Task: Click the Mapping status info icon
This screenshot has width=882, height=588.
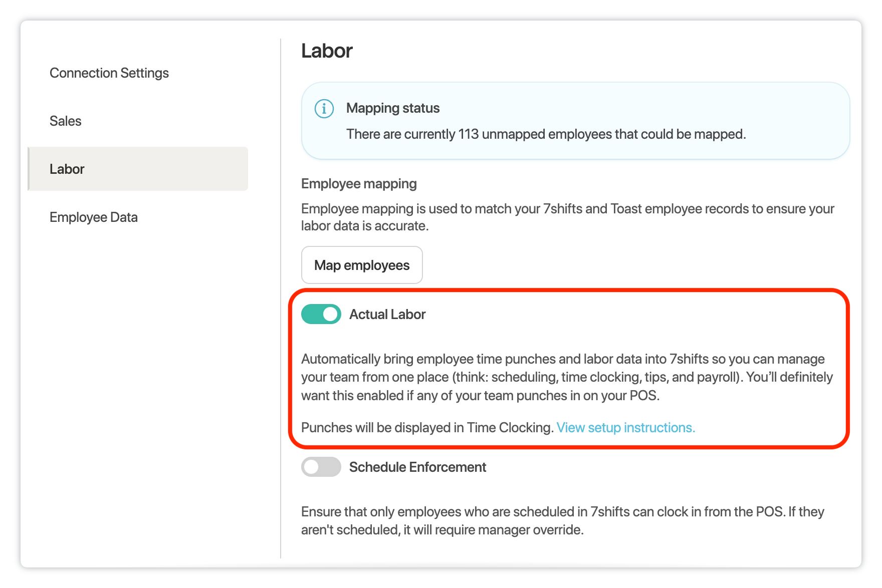Action: pyautogui.click(x=324, y=108)
